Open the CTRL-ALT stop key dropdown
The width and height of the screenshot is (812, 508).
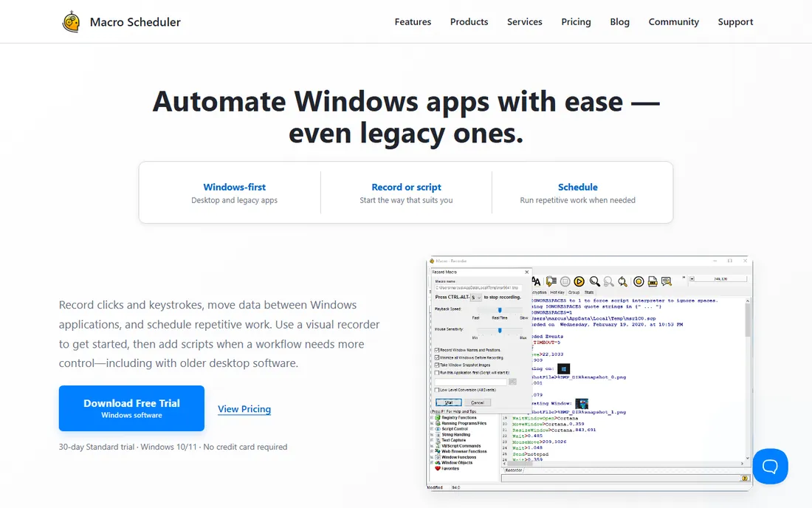476,298
